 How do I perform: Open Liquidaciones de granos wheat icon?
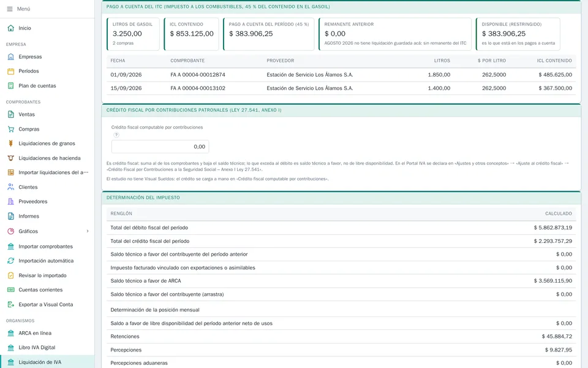pyautogui.click(x=11, y=144)
